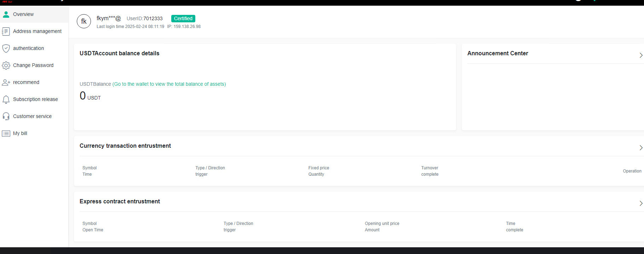Screen dimensions: 644x254
Task: Open the Subscription release text label
Action: tap(35, 99)
